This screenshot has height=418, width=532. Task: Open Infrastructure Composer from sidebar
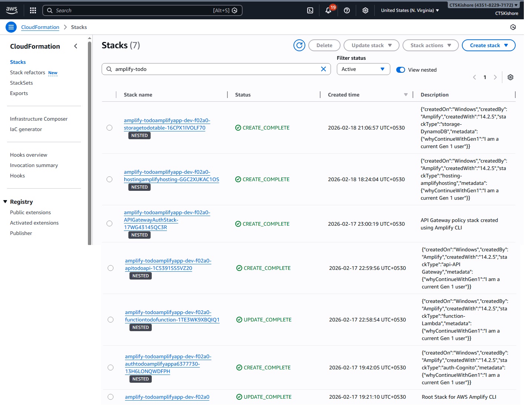(x=39, y=119)
